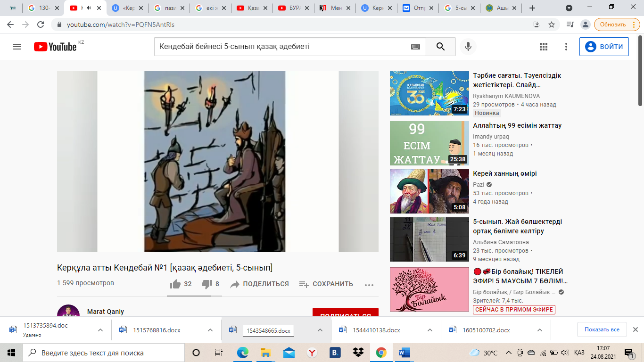Open options for 1515768816.docx download
Image resolution: width=644 pixels, height=362 pixels.
(210, 330)
